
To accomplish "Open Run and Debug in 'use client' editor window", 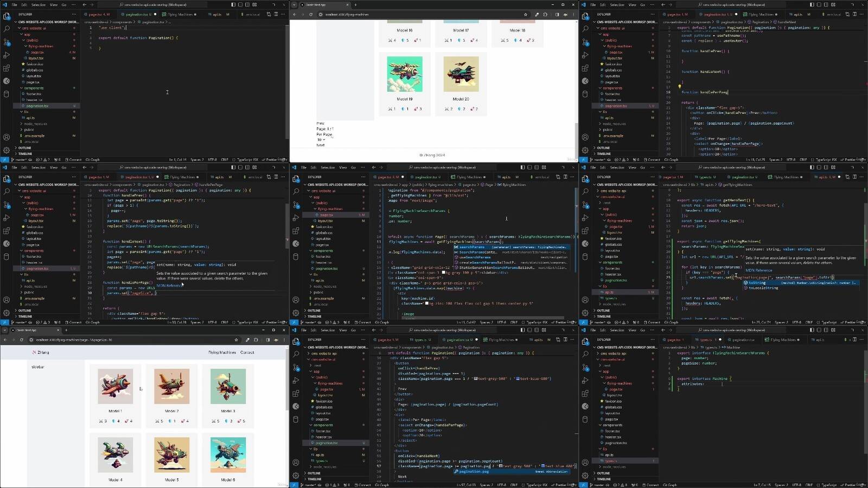I will pos(7,55).
